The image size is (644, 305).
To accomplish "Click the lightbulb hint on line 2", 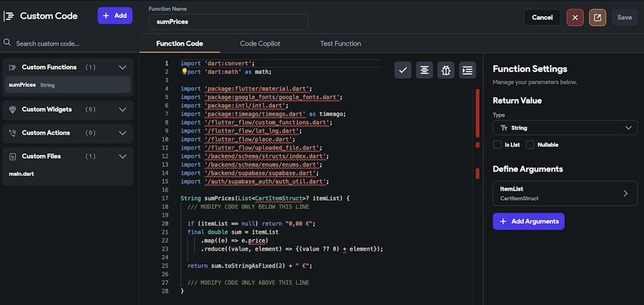I will click(184, 72).
